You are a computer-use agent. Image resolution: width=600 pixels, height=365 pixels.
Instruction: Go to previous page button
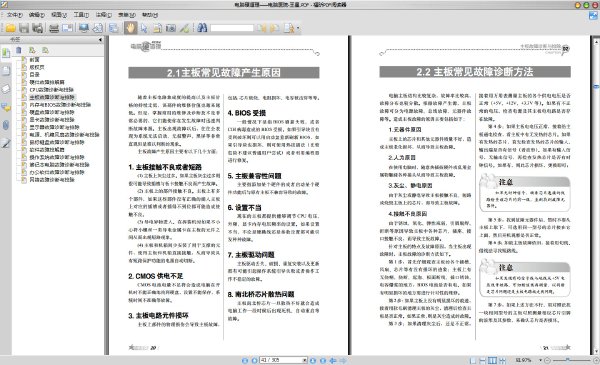coord(254,360)
